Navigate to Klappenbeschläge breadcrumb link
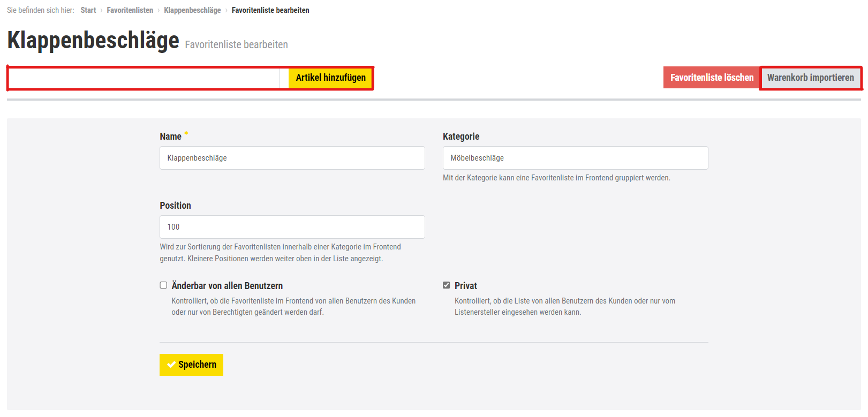Viewport: 868px width, 417px height. 192,10
